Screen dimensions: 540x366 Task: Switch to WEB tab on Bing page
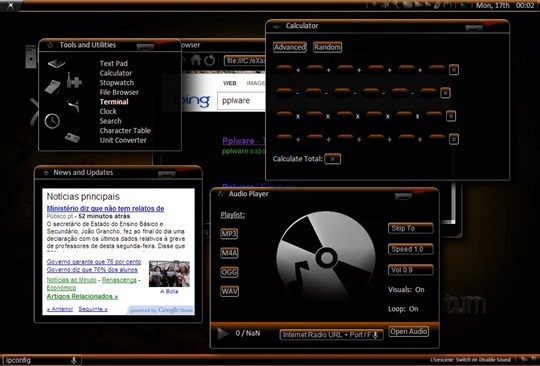coord(230,83)
